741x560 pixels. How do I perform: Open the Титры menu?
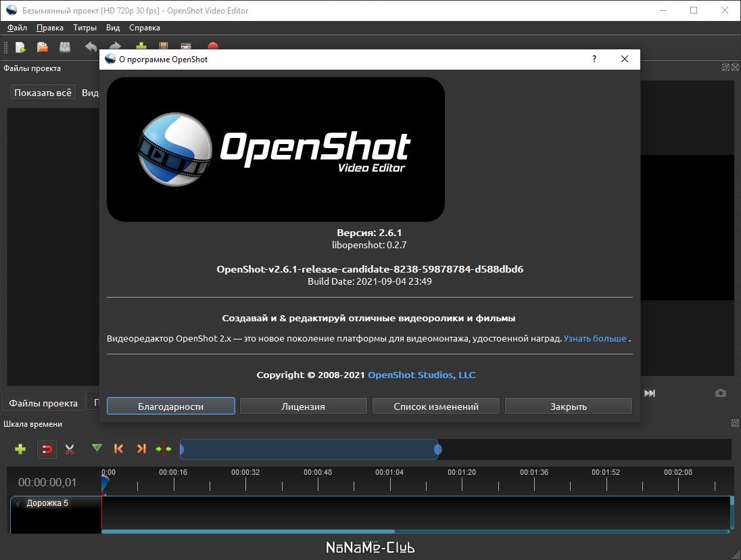coord(85,28)
